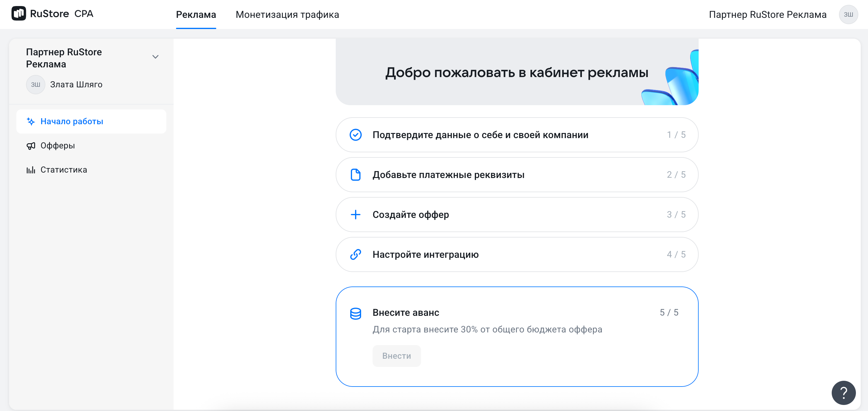Open the help question mark button
Screen dimensions: 868x411
843,393
